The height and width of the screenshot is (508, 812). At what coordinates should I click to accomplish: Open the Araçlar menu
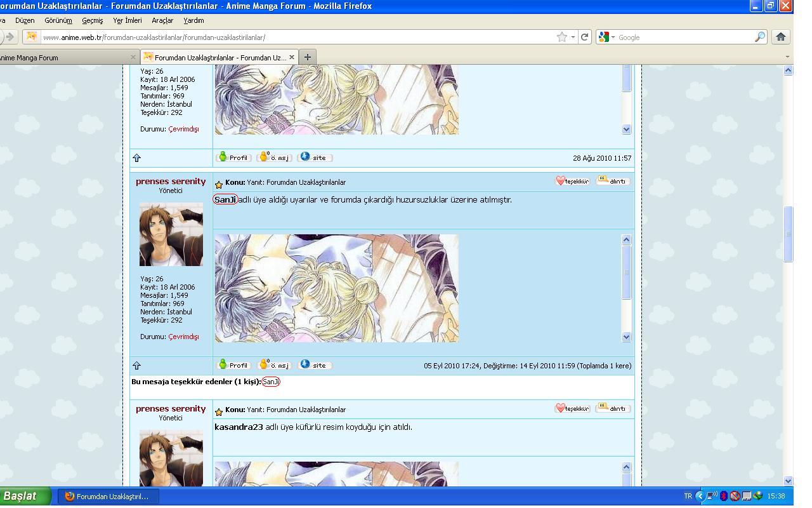click(x=162, y=20)
